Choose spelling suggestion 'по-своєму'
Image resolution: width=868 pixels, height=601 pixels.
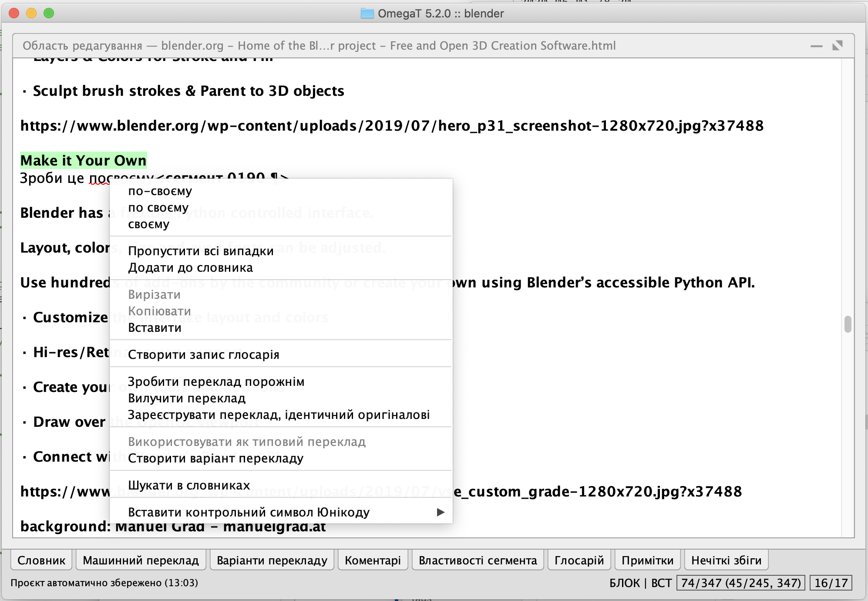pyautogui.click(x=281, y=191)
